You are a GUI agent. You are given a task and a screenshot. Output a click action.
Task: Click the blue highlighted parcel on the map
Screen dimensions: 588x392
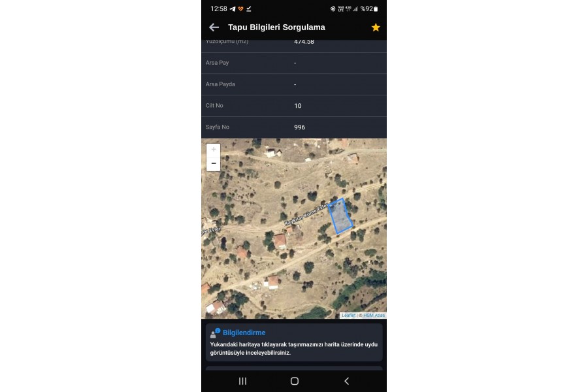point(340,216)
